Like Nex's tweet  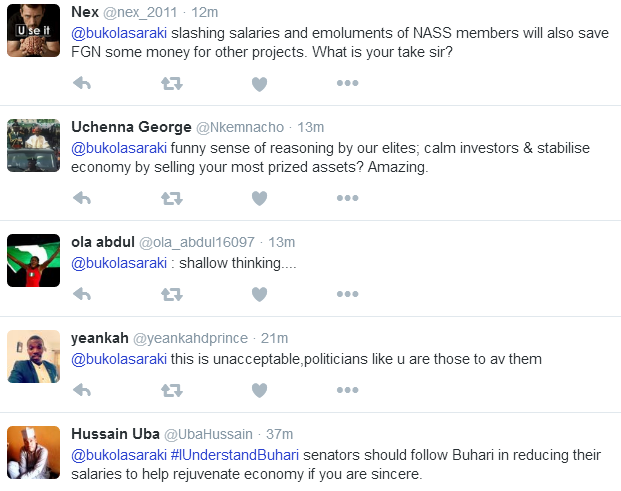pos(259,84)
